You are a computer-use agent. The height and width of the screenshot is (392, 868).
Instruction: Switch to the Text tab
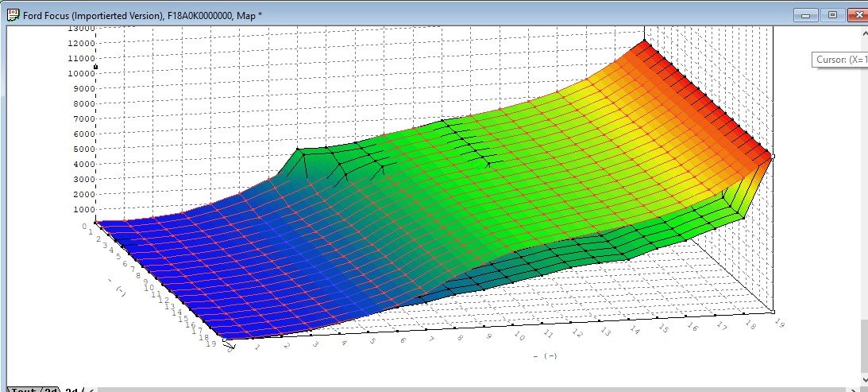tap(23, 390)
